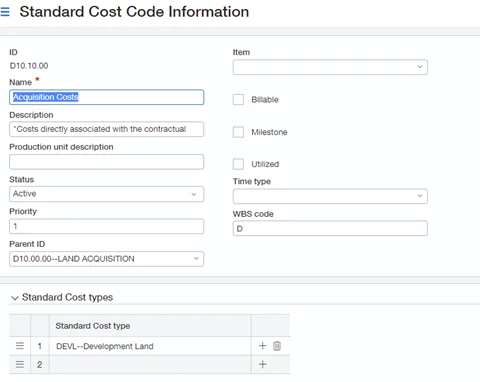Delete the DEVL--Development Land row via trash icon
The image size is (480, 382).
pyautogui.click(x=277, y=346)
